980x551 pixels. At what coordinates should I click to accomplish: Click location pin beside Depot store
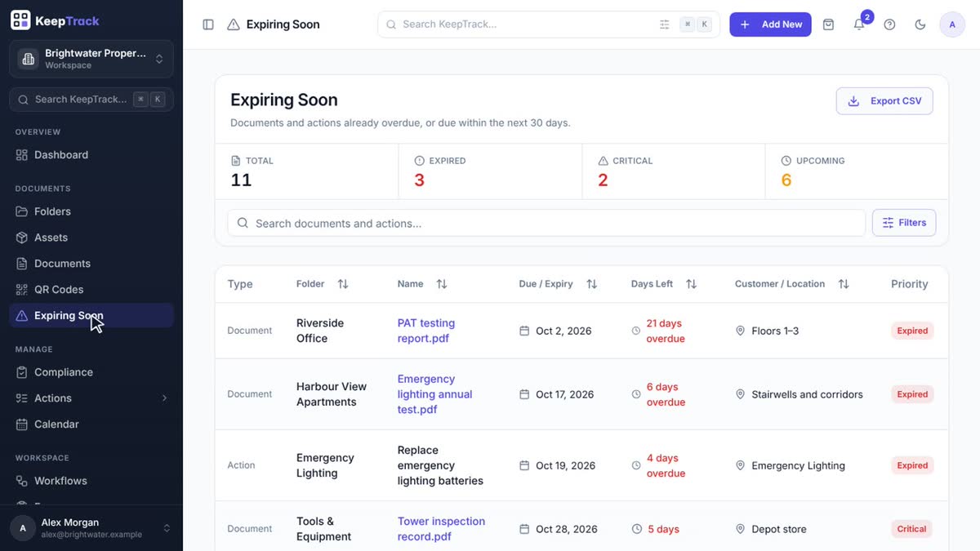pyautogui.click(x=741, y=529)
